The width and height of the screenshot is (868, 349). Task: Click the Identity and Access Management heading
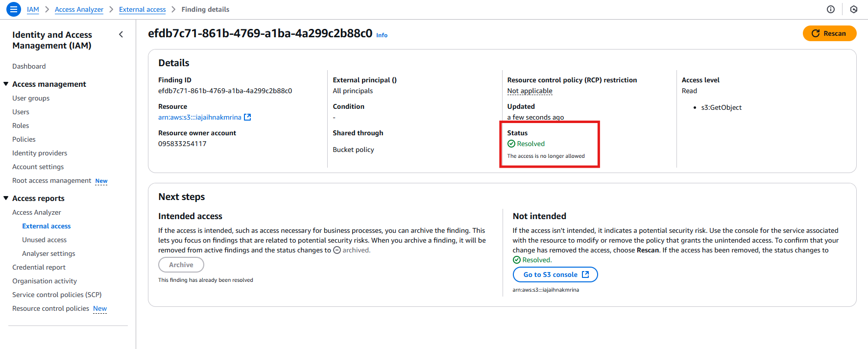tap(52, 40)
